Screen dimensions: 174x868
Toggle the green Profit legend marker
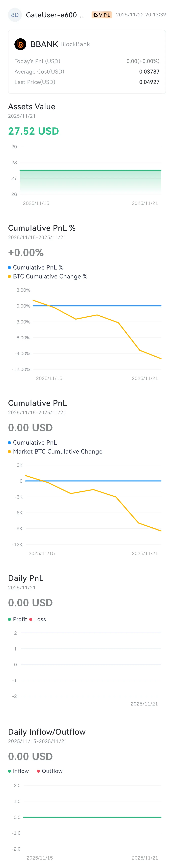pyautogui.click(x=9, y=619)
